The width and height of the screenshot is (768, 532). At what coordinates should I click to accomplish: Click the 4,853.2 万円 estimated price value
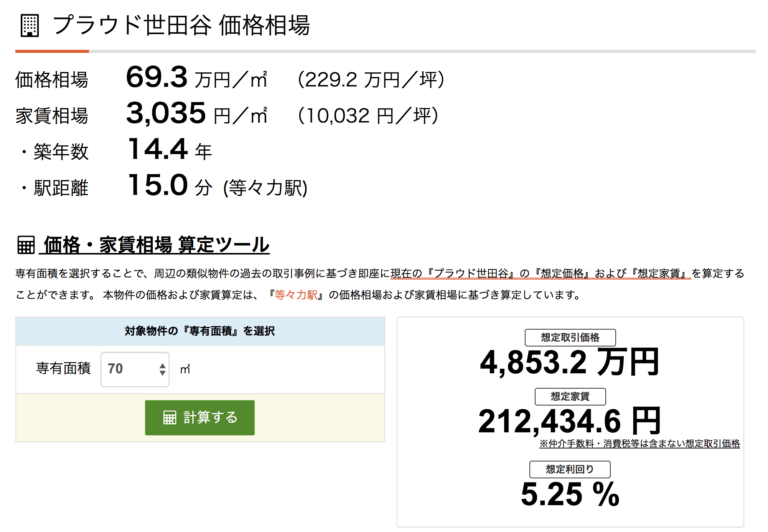tap(570, 361)
